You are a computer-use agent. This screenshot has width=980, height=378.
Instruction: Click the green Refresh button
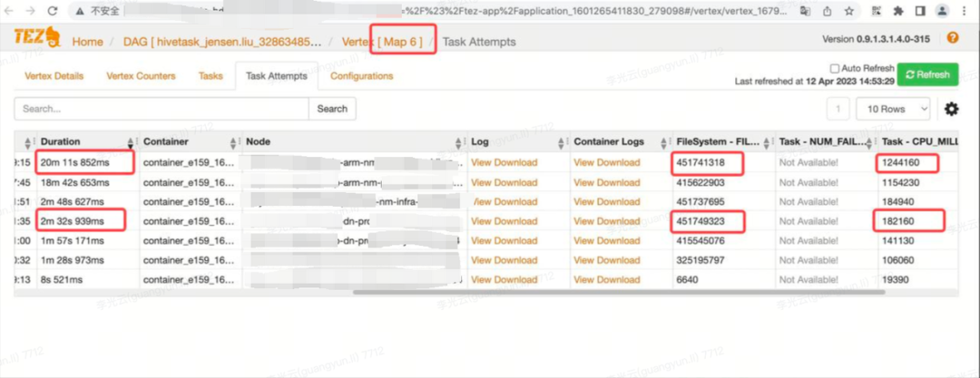point(927,74)
